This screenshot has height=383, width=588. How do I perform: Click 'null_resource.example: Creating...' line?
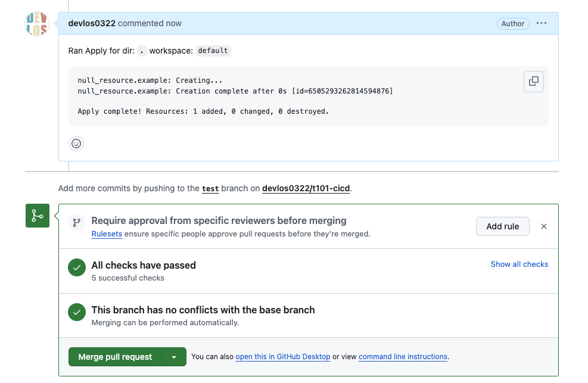pyautogui.click(x=150, y=80)
